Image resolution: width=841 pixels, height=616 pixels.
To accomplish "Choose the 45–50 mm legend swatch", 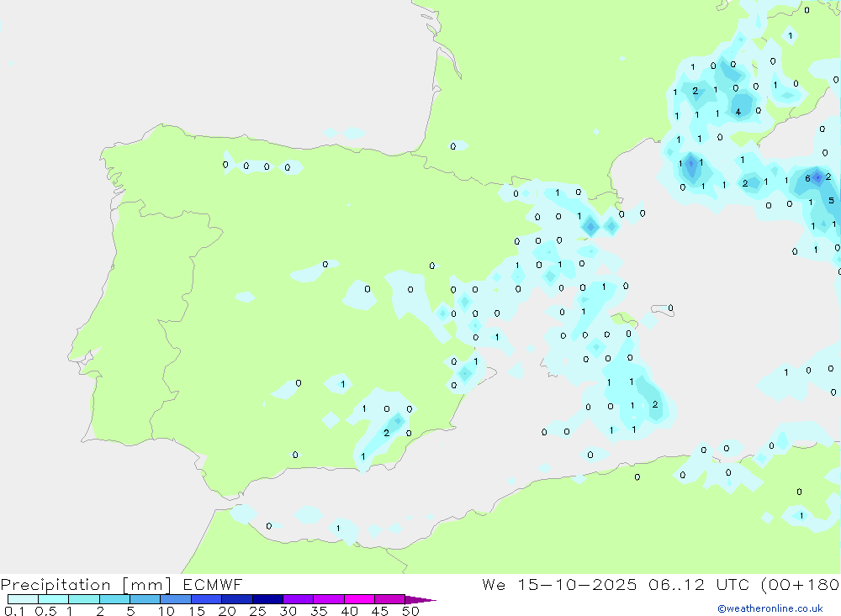I will 390,599.
